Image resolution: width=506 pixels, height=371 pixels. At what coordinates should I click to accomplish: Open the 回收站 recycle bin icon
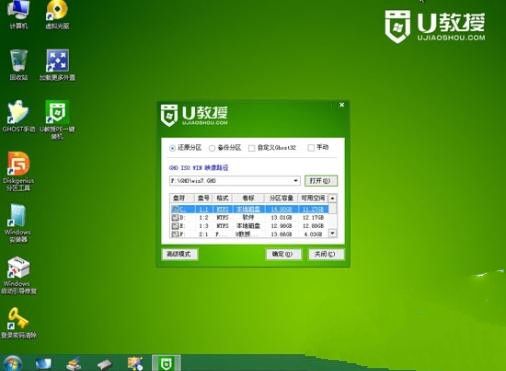tap(18, 65)
